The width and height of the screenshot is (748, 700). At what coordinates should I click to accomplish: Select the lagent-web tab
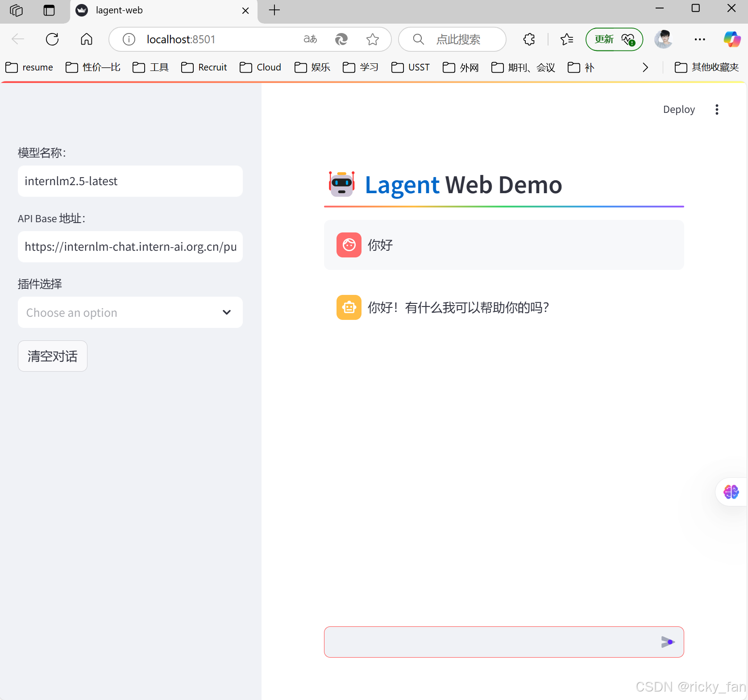pos(163,11)
